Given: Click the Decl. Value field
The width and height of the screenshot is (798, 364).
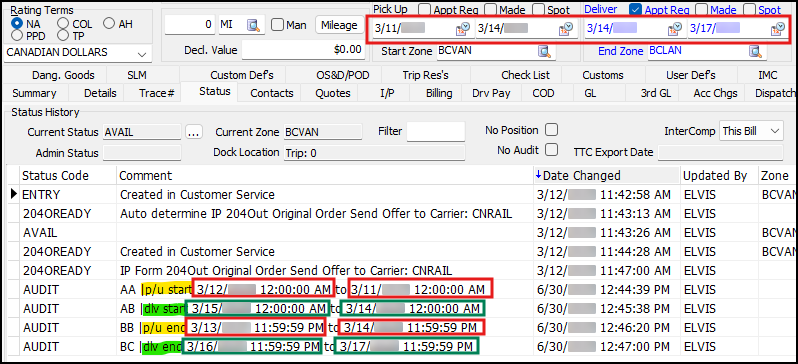Looking at the screenshot, I should click(x=303, y=50).
